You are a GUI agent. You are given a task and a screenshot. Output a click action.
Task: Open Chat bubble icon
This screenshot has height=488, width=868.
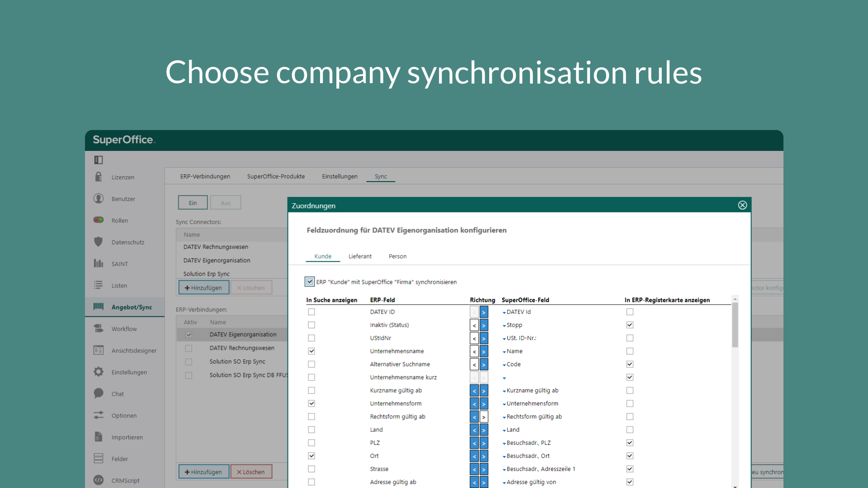pyautogui.click(x=99, y=394)
